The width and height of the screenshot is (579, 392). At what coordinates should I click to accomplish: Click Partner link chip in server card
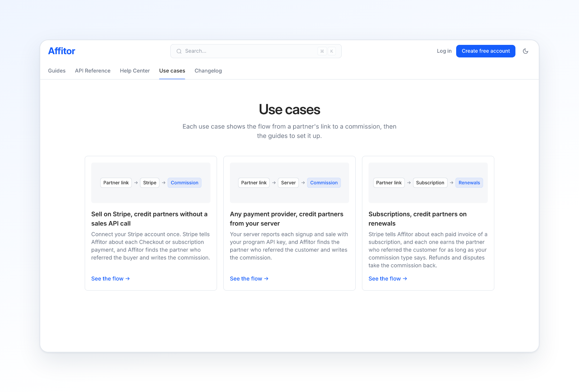(x=254, y=183)
